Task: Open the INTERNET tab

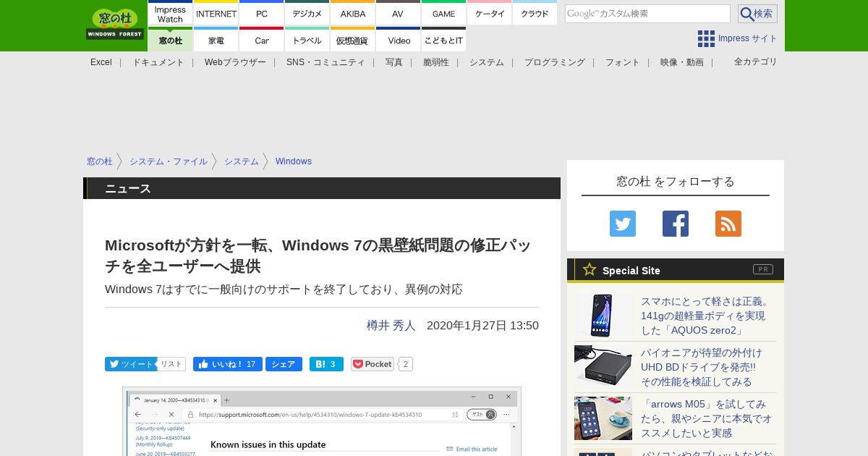Action: [216, 14]
